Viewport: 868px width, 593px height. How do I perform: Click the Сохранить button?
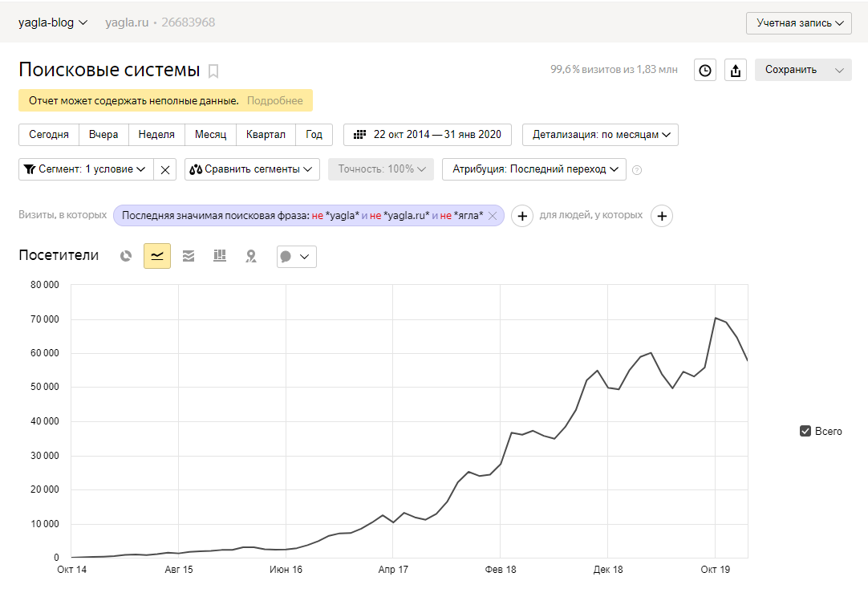(x=791, y=70)
